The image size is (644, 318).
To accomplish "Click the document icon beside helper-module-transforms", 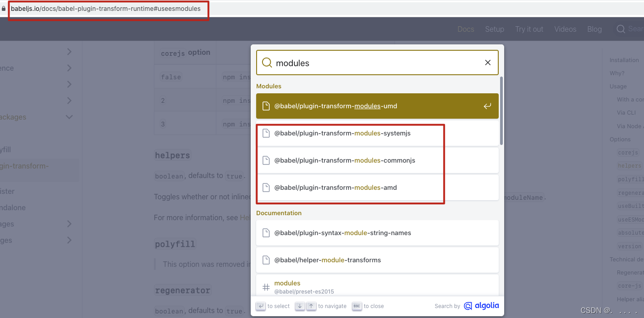I will (266, 260).
